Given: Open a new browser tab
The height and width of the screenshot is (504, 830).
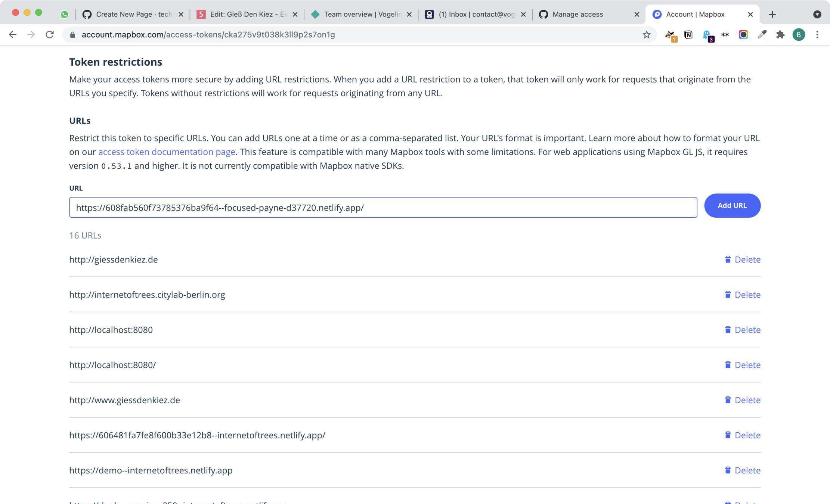Looking at the screenshot, I should 772,14.
